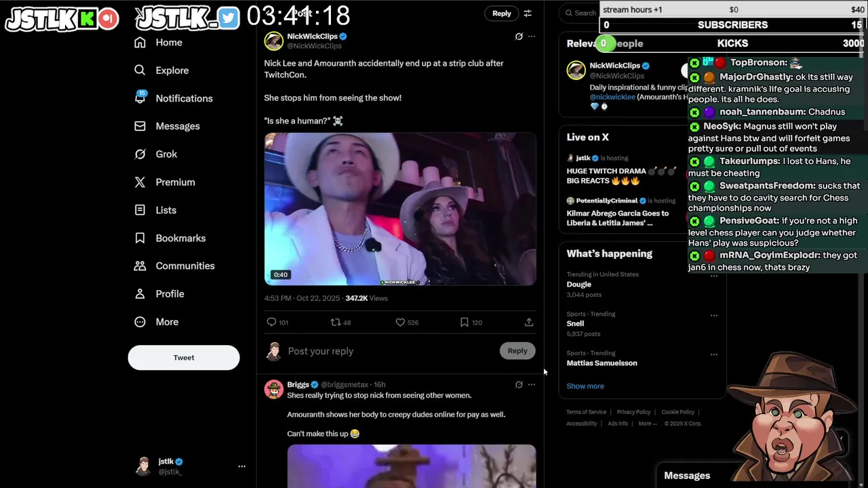Open the Cookie Policy link

pos(678,412)
